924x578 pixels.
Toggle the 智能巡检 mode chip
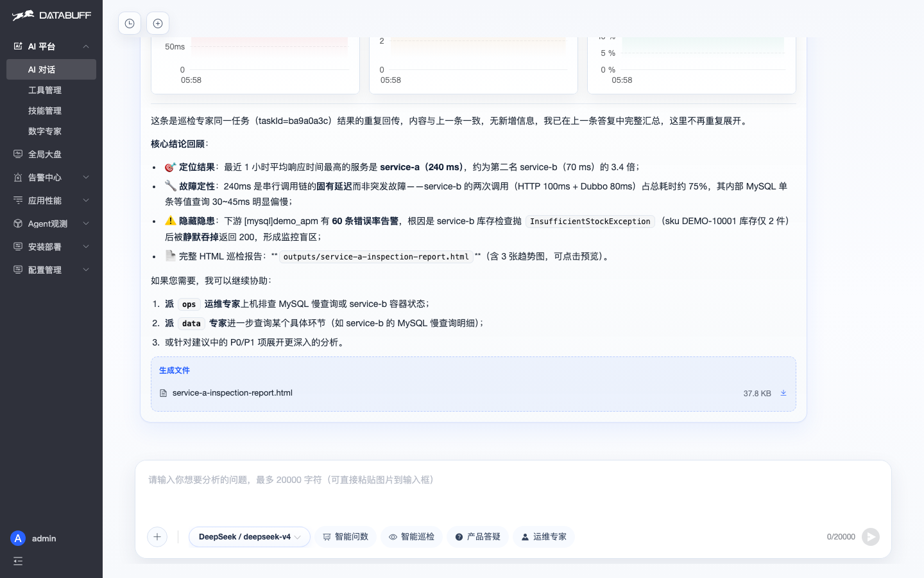[x=411, y=537]
